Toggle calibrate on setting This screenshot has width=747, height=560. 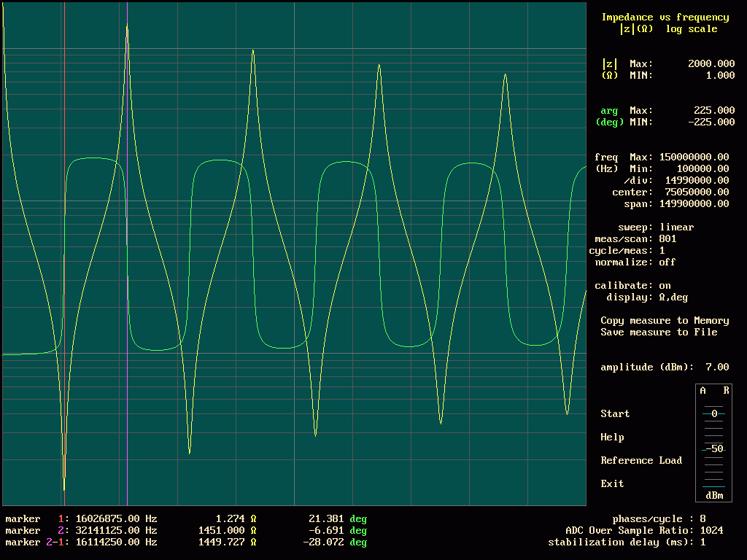665,286
